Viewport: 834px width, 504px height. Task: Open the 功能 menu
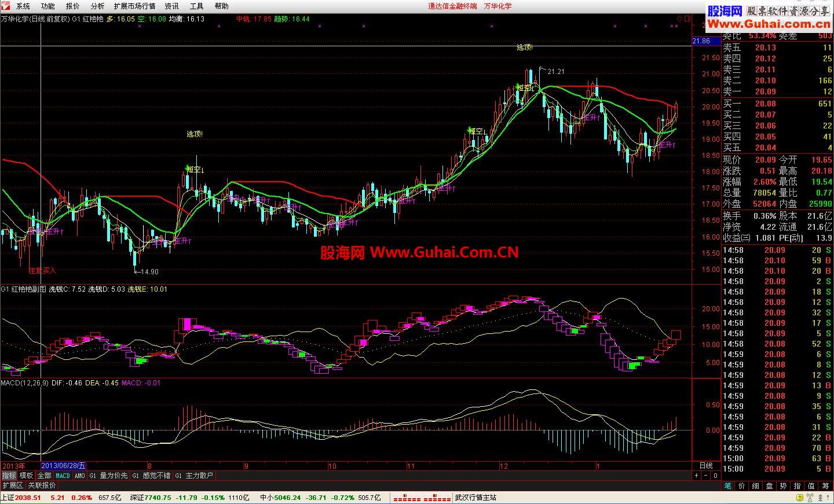[48, 6]
